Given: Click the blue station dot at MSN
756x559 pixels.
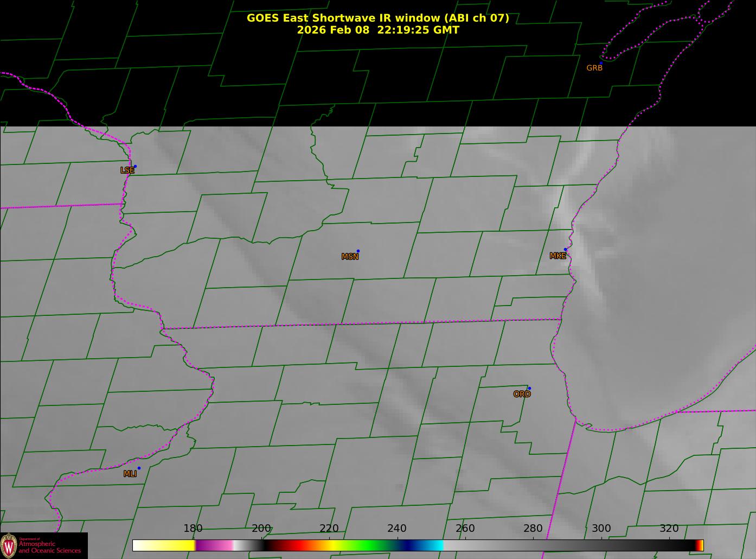Looking at the screenshot, I should 358,251.
